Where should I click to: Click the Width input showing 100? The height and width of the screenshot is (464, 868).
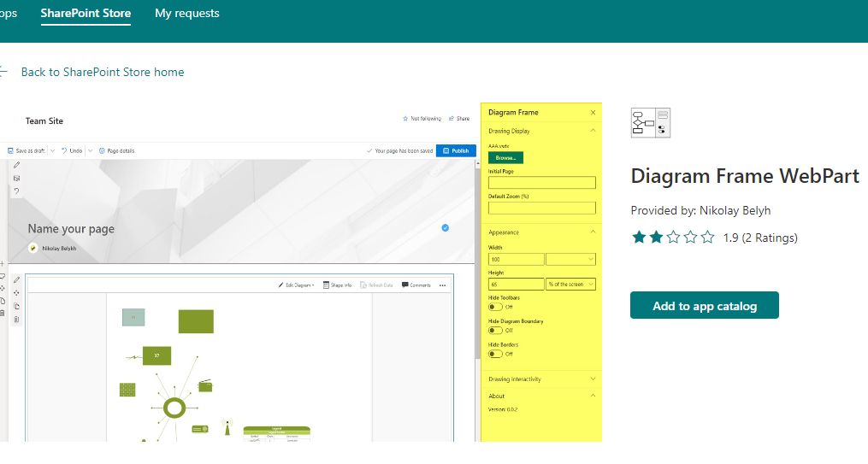[x=516, y=259]
